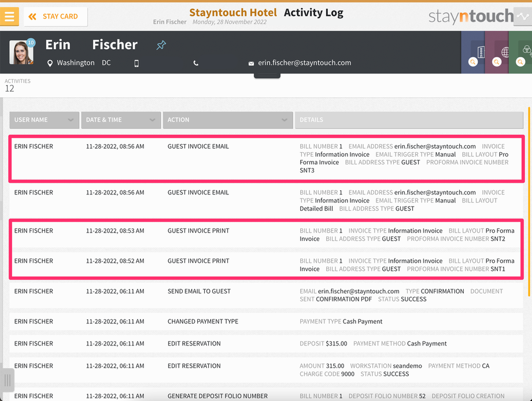Screen dimensions: 532x401
Task: Click the search magnifier on company card
Action: tap(473, 62)
